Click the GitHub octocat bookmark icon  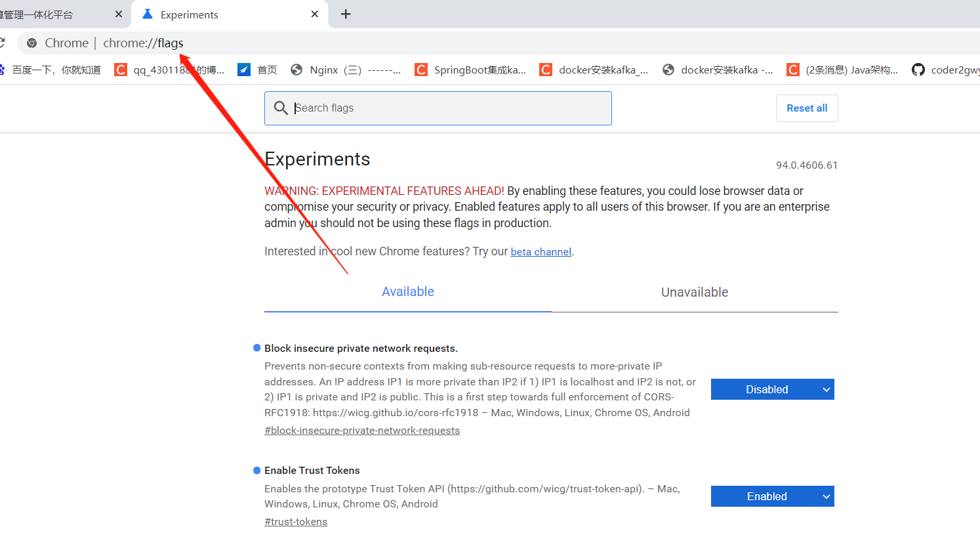coord(918,70)
